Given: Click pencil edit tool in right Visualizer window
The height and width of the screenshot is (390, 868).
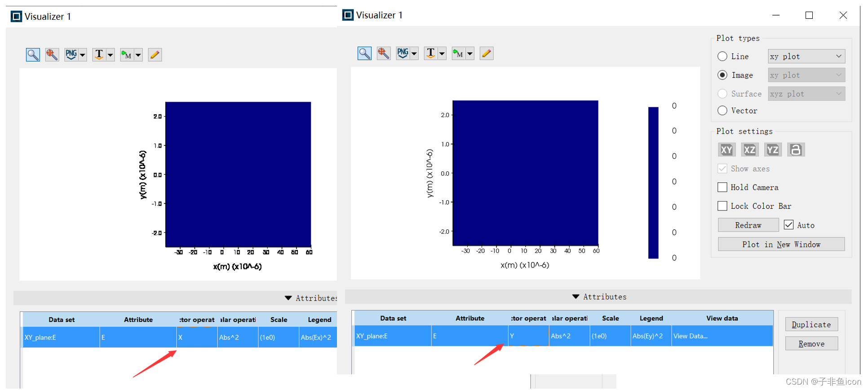Looking at the screenshot, I should pyautogui.click(x=487, y=53).
